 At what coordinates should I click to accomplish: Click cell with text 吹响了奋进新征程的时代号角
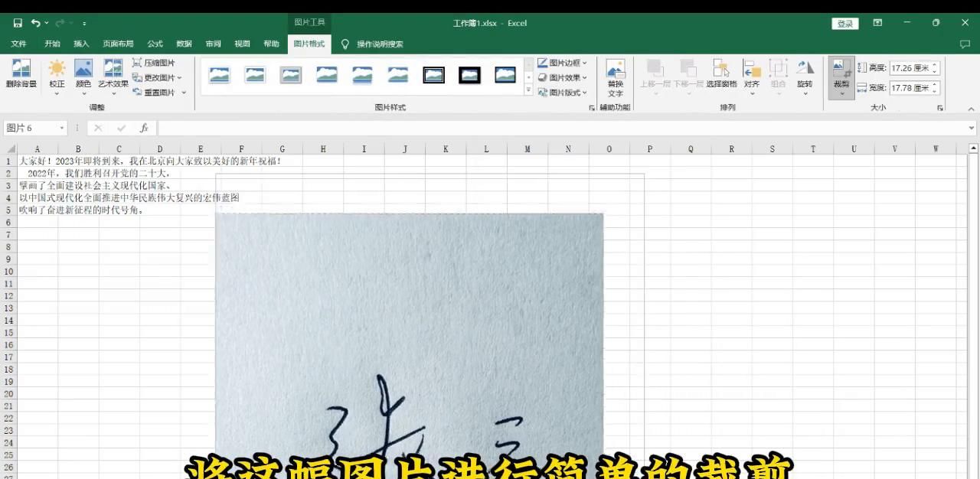(x=81, y=210)
